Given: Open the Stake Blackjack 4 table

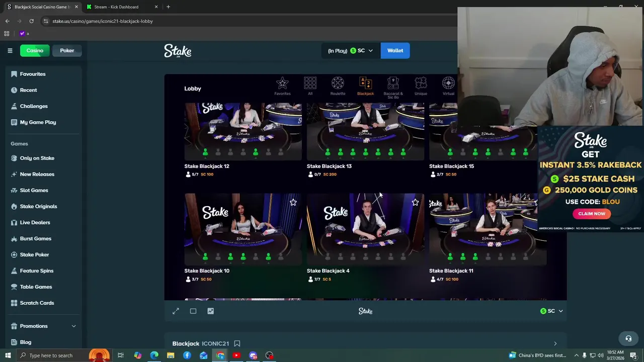Looking at the screenshot, I should (365, 229).
